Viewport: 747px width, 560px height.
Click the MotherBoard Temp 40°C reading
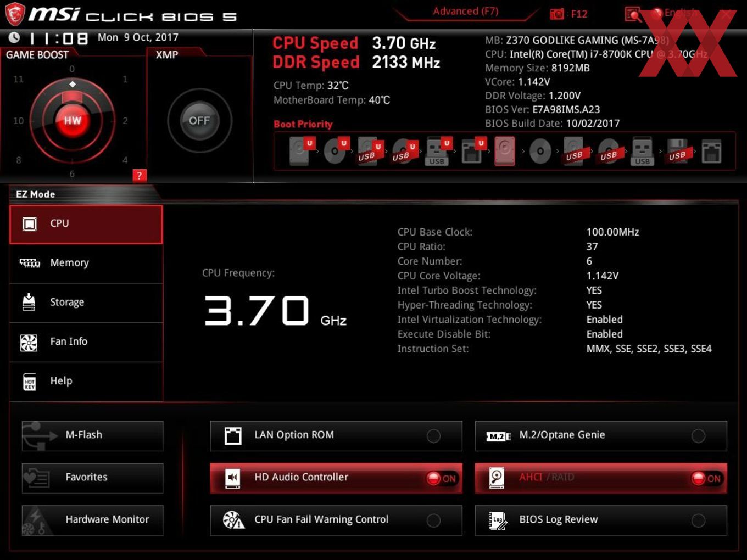(332, 100)
